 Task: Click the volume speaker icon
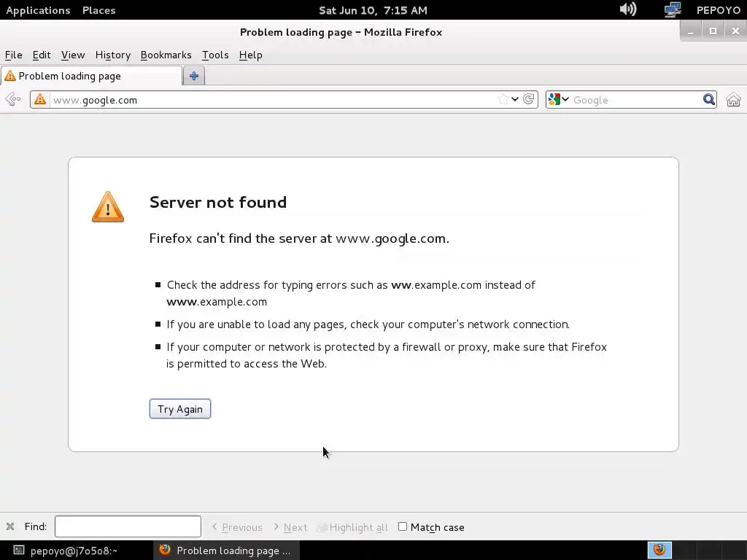(628, 9)
